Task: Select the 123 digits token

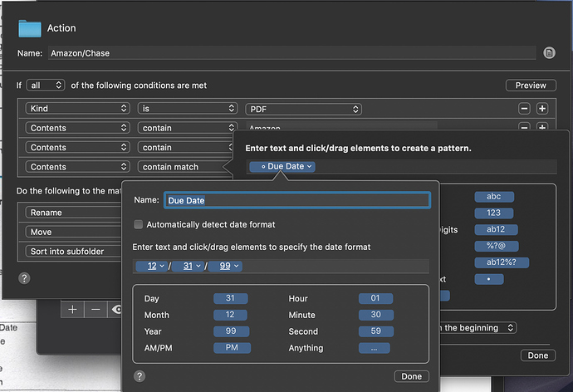Action: click(x=494, y=213)
